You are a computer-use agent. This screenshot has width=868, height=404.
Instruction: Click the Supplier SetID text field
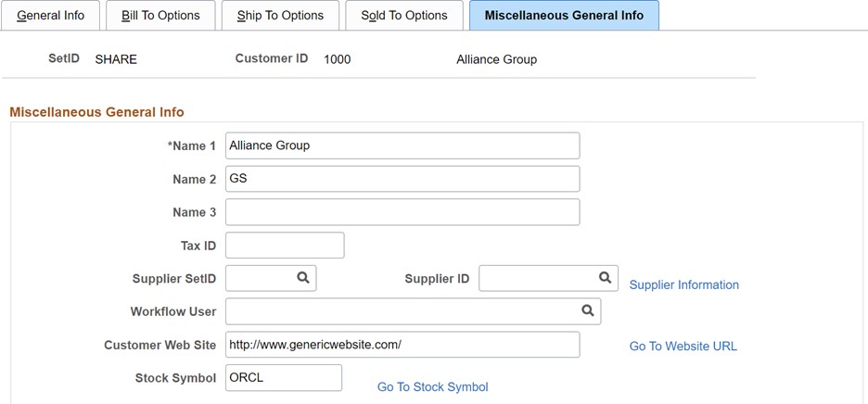260,278
